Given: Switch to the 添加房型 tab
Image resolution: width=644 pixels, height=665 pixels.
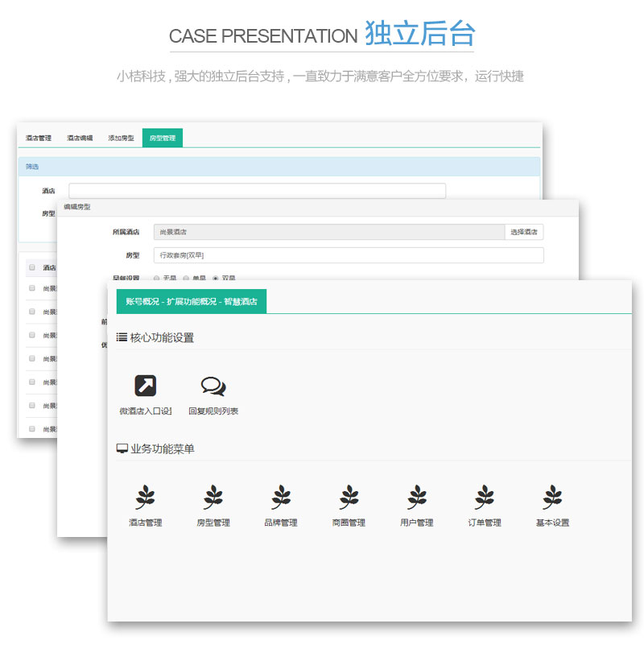Looking at the screenshot, I should click(121, 138).
